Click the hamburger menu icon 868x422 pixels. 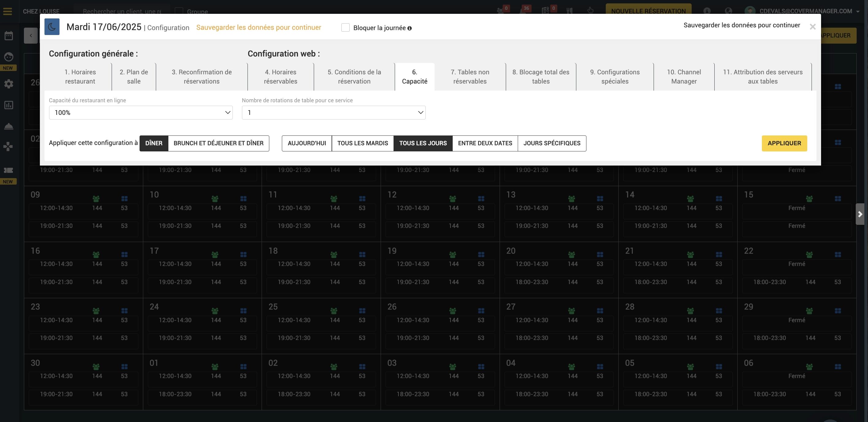pyautogui.click(x=7, y=11)
